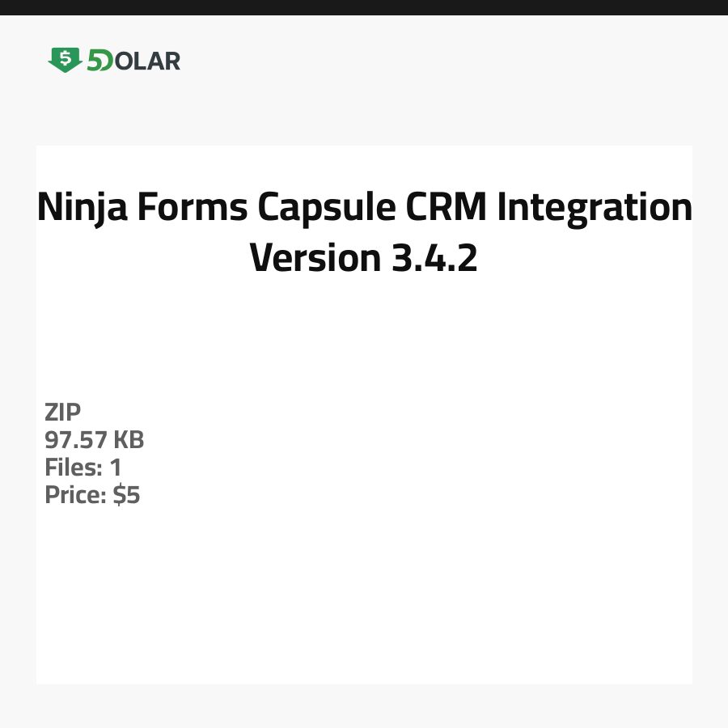This screenshot has height=728, width=728.
Task: Click the ZIP file type label
Action: pos(63,413)
